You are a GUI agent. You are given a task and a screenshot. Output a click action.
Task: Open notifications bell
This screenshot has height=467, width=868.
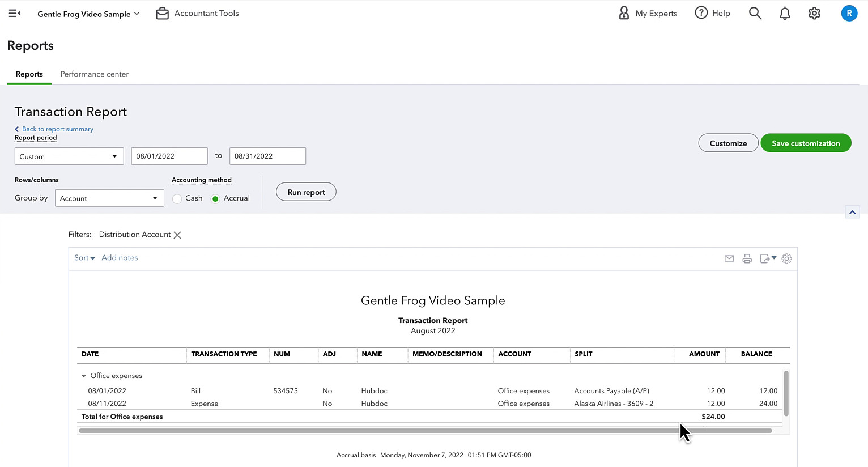coord(785,13)
